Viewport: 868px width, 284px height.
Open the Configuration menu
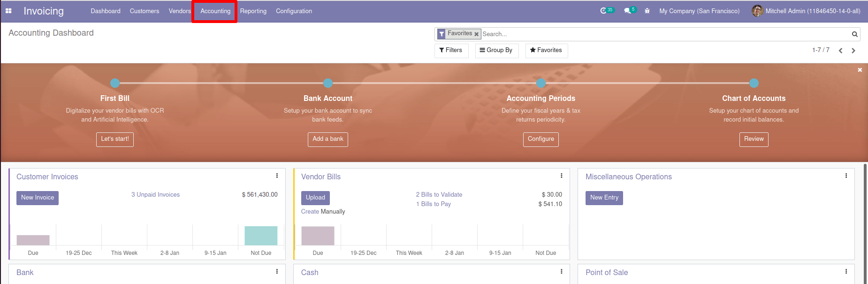tap(294, 11)
